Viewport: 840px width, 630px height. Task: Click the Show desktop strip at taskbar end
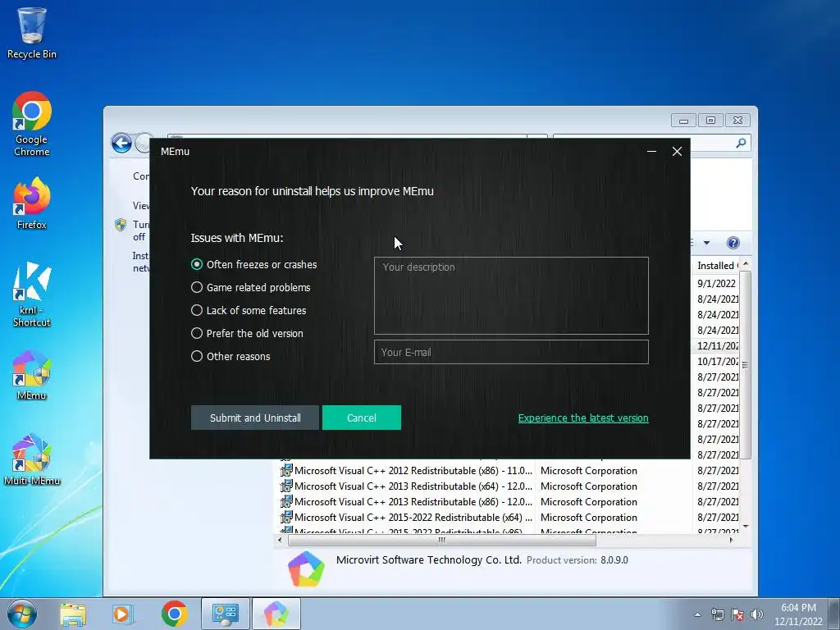click(834, 614)
